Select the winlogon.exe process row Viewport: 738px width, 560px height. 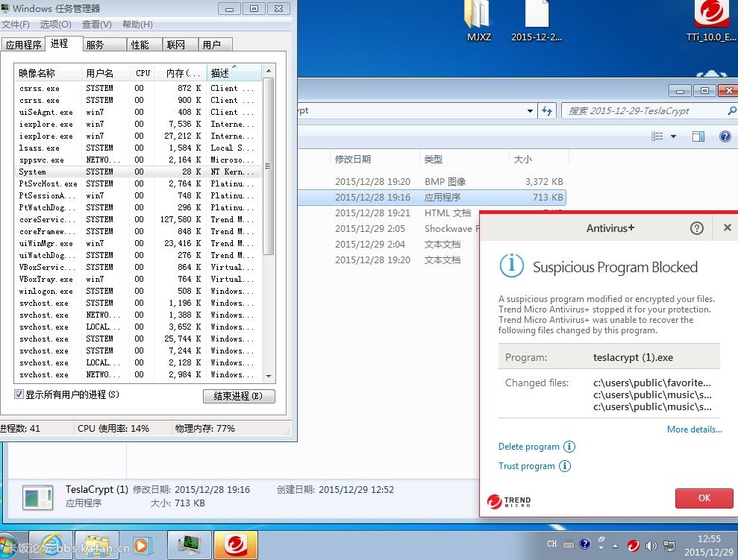pos(138,291)
